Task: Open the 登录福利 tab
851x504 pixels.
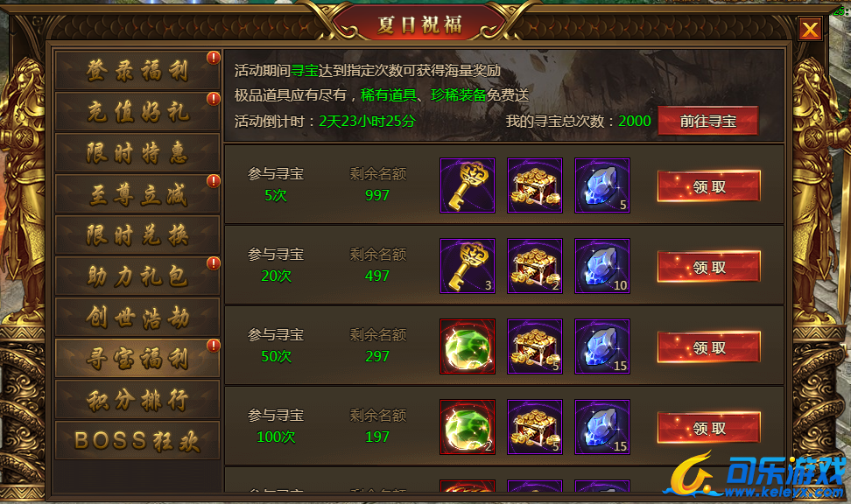Action: click(x=137, y=71)
